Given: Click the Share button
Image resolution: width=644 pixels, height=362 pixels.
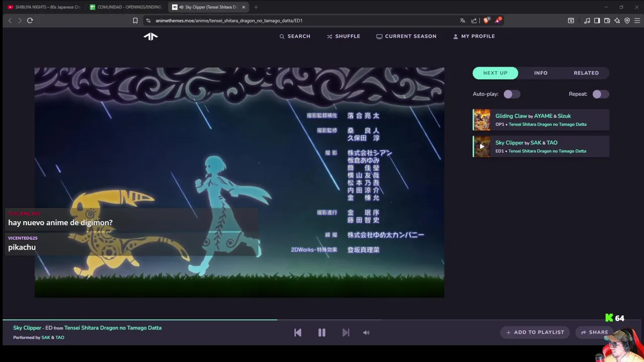Looking at the screenshot, I should pos(594,332).
